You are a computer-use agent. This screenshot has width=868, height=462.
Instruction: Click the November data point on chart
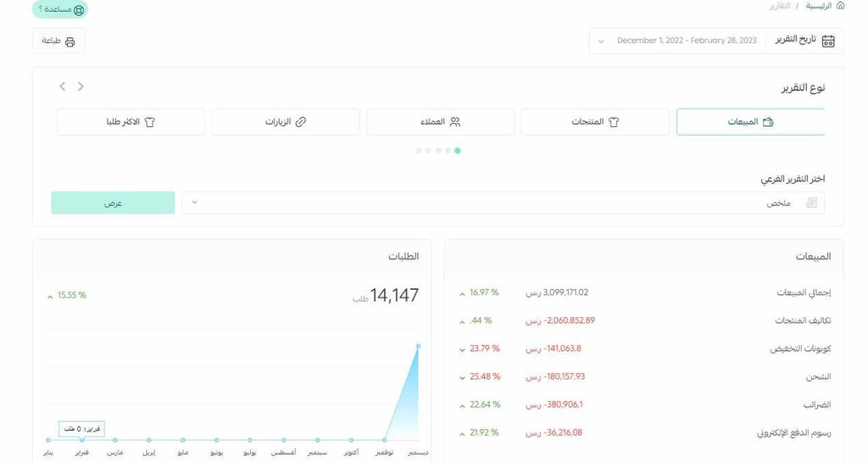[385, 441]
